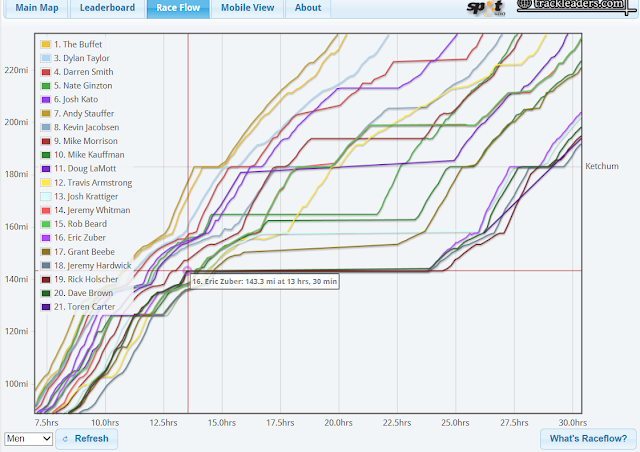
Task: Select legend entry 8. Kevin Jacobsen
Action: pyautogui.click(x=87, y=127)
